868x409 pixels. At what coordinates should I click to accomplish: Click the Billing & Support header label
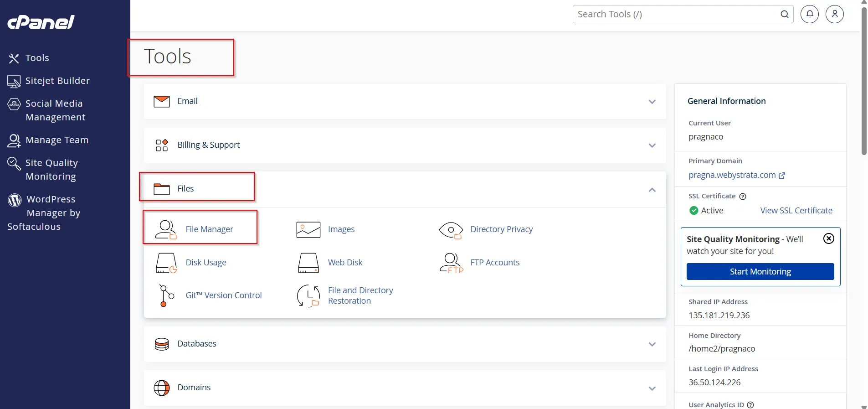[x=209, y=145]
